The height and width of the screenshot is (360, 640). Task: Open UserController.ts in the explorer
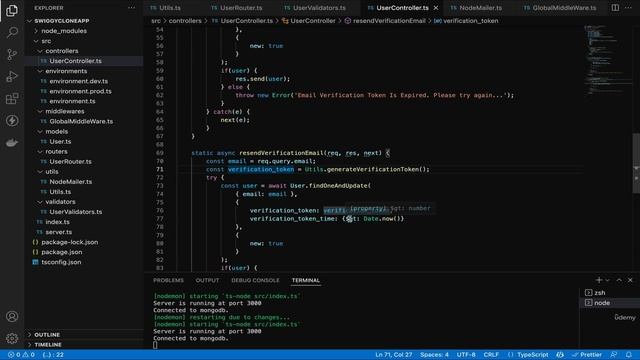click(x=76, y=61)
